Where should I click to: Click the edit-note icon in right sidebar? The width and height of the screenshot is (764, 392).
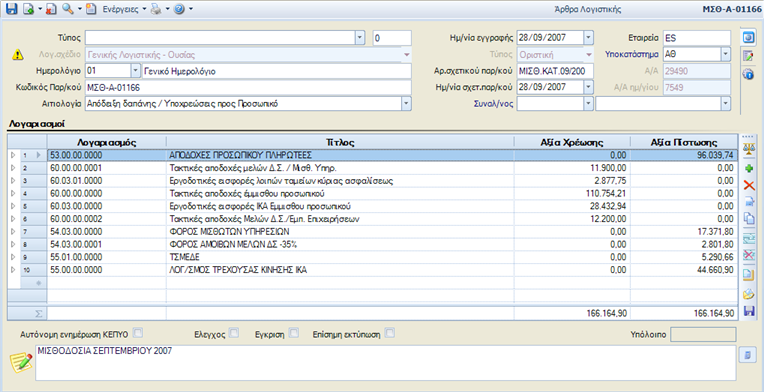pyautogui.click(x=748, y=56)
